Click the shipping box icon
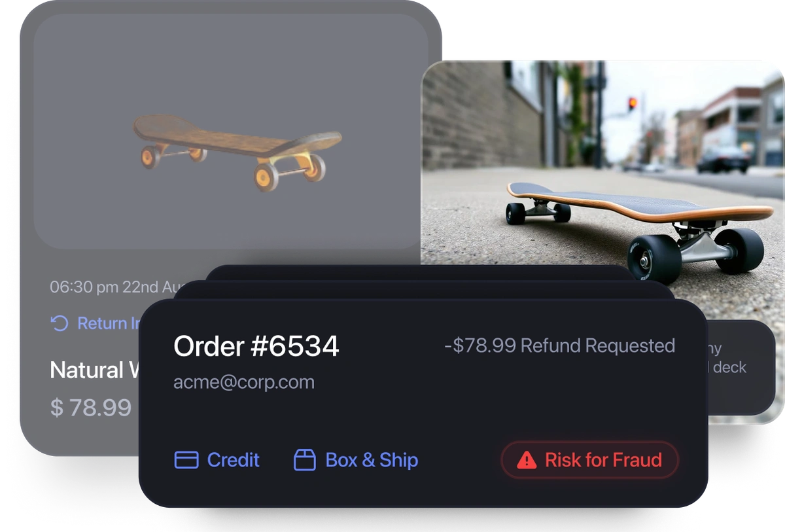This screenshot has height=532, width=785. click(305, 460)
